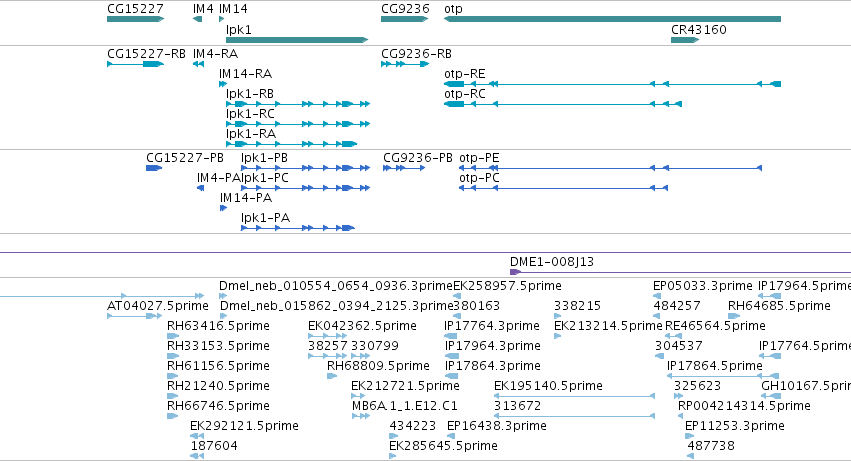
Task: Open transcript label Ipk1-RA
Action: (251, 134)
